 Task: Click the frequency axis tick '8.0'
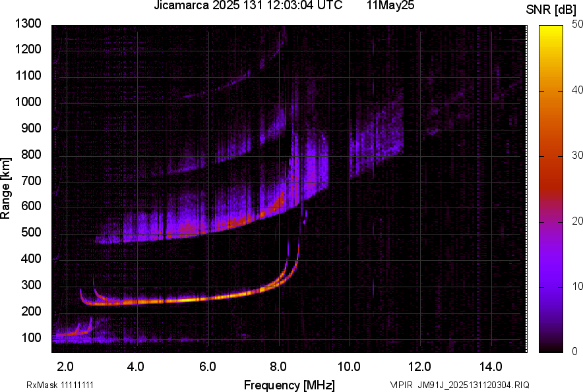(278, 367)
